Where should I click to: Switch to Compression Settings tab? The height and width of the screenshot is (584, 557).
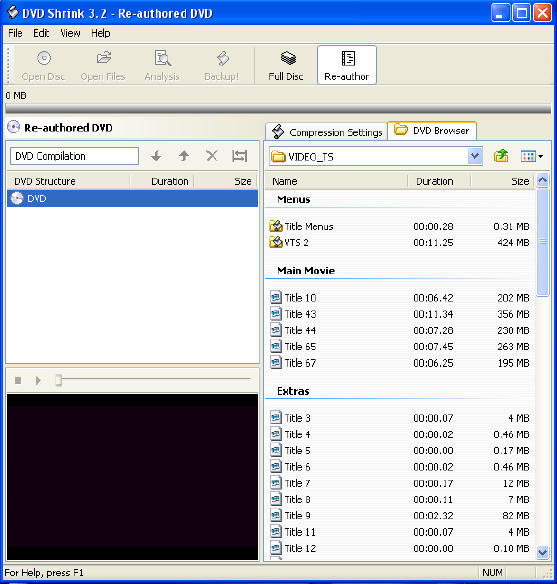click(x=327, y=132)
